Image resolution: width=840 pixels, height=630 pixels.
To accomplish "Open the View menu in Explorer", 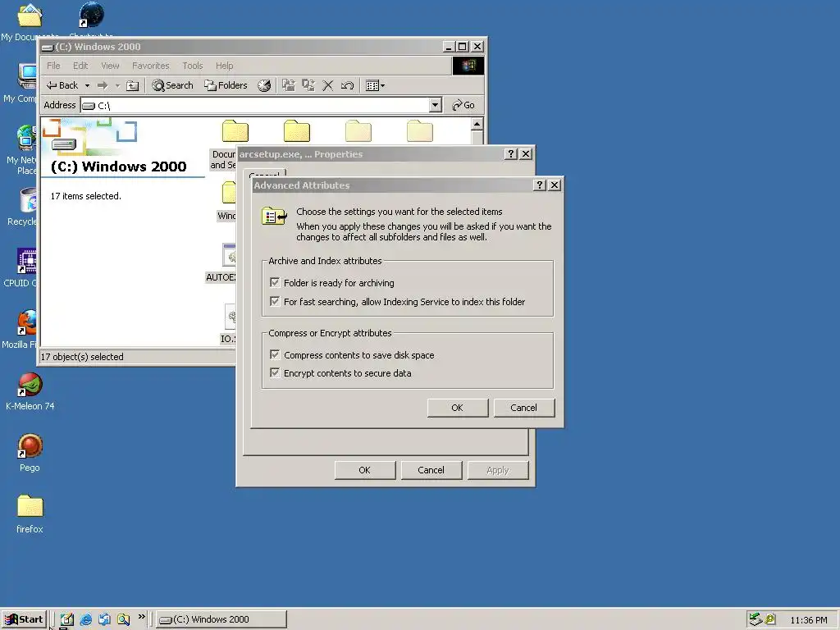I will [x=111, y=66].
